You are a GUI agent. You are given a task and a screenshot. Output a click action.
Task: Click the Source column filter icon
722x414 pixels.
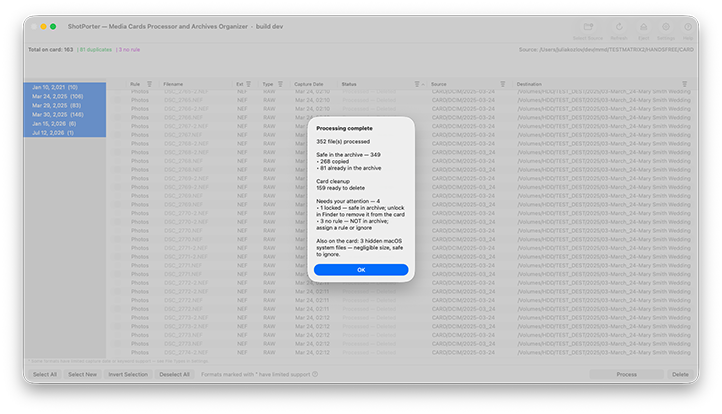click(503, 84)
